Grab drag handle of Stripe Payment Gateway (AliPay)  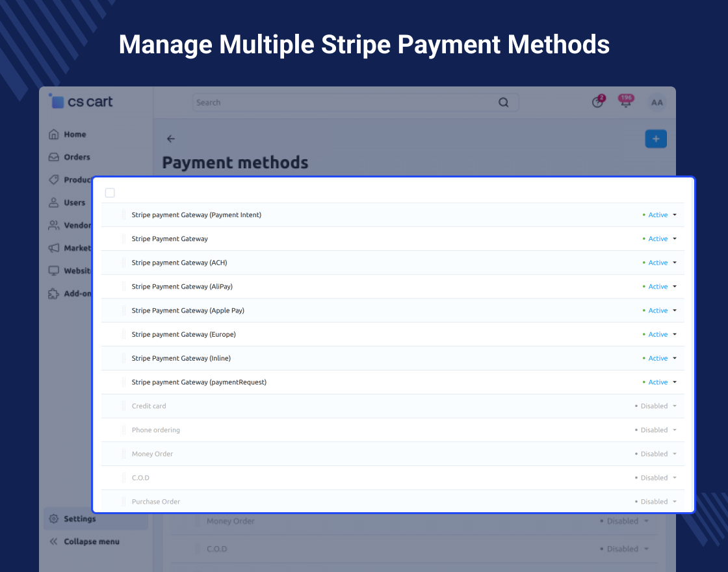click(123, 287)
